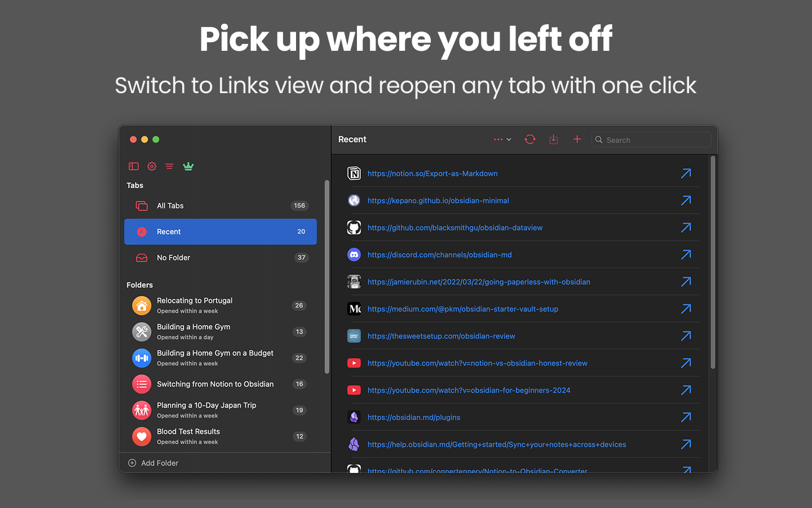
Task: Click the gray tools icon for Home Gym
Action: [x=142, y=332]
